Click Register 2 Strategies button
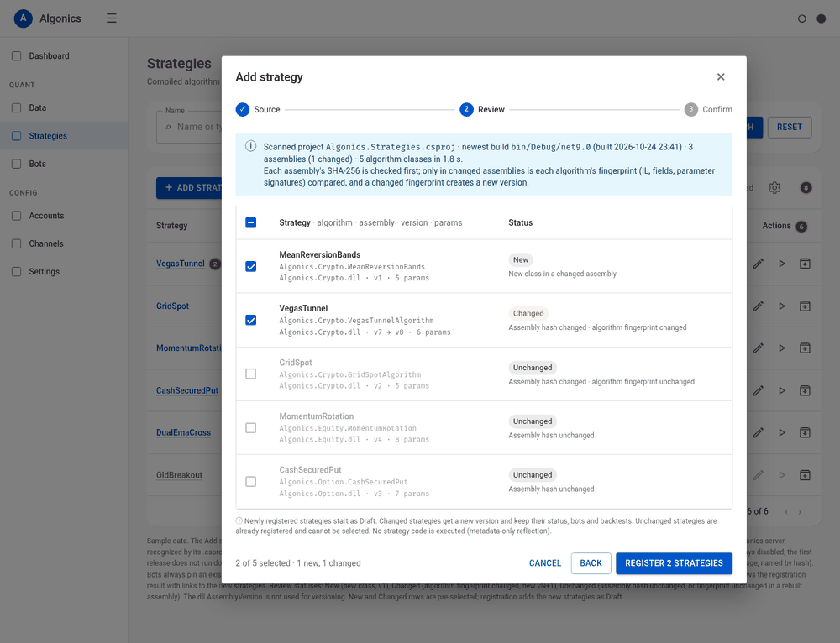This screenshot has height=643, width=840. point(674,563)
